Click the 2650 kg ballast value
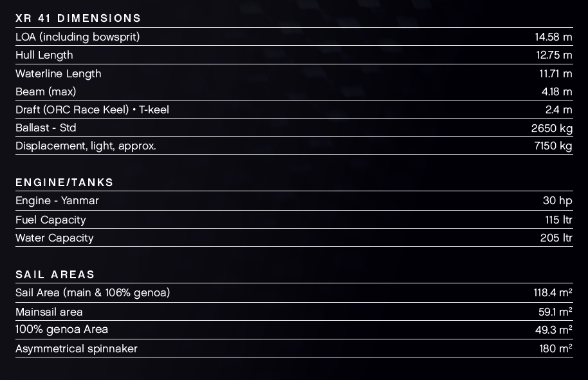Screen dimensions: 588x380 [551, 128]
